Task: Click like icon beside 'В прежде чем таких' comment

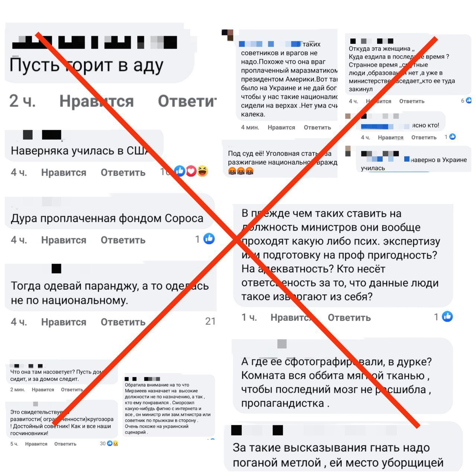Action: pos(447,316)
